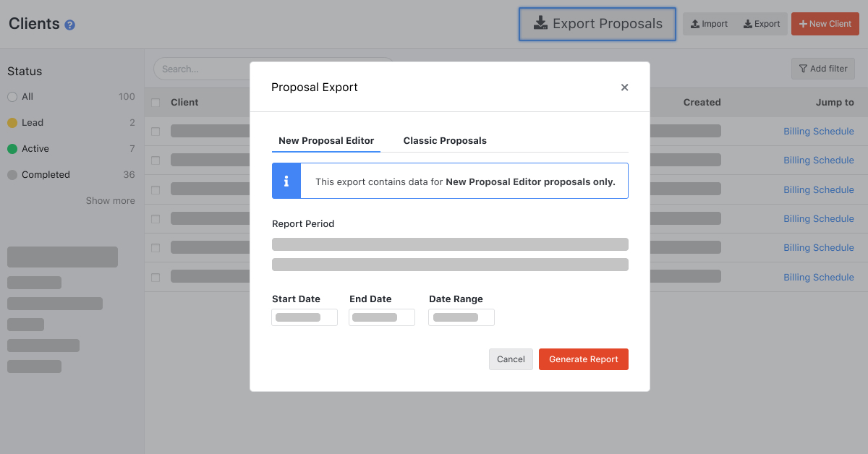Open the Add filter funnel button
868x454 pixels.
823,69
